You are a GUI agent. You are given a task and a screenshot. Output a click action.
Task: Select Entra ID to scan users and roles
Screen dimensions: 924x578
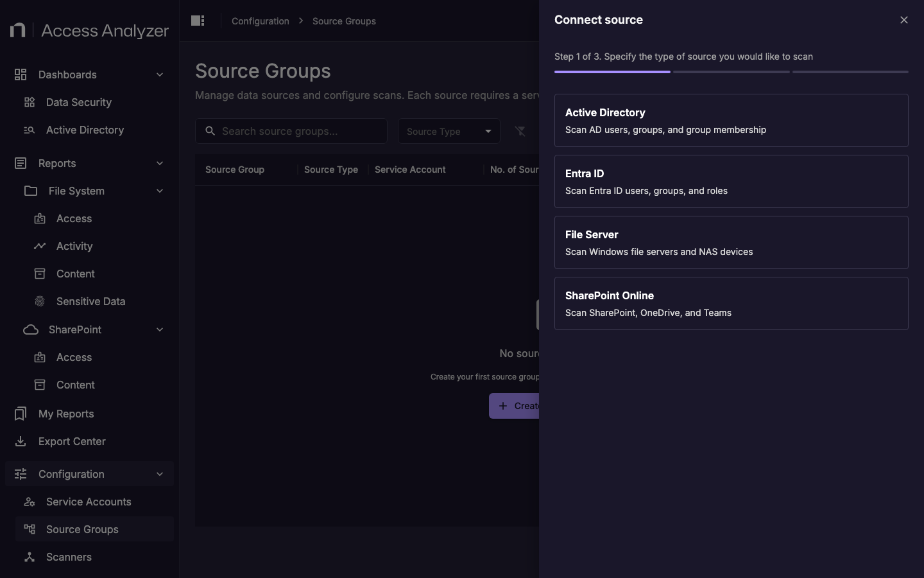731,181
